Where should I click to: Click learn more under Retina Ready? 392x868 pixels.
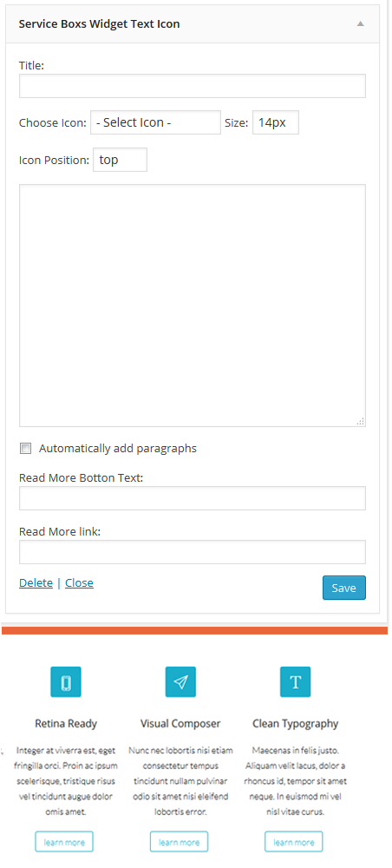point(64,841)
